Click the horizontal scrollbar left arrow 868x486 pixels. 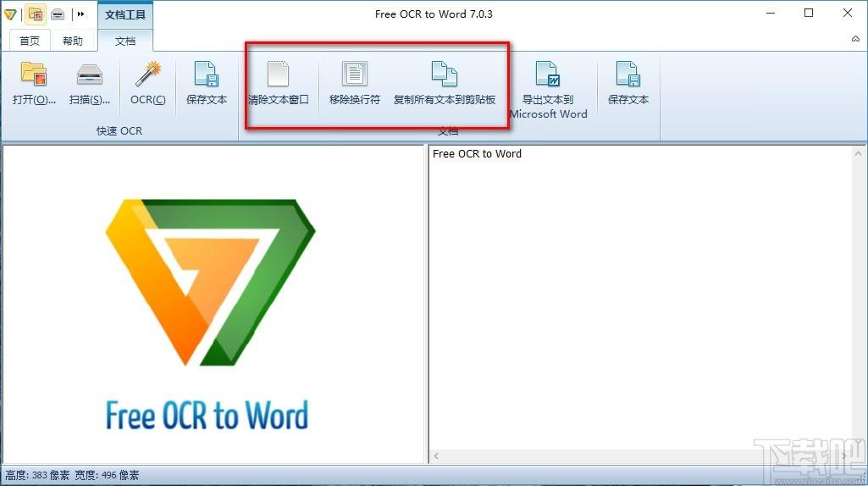tap(436, 456)
